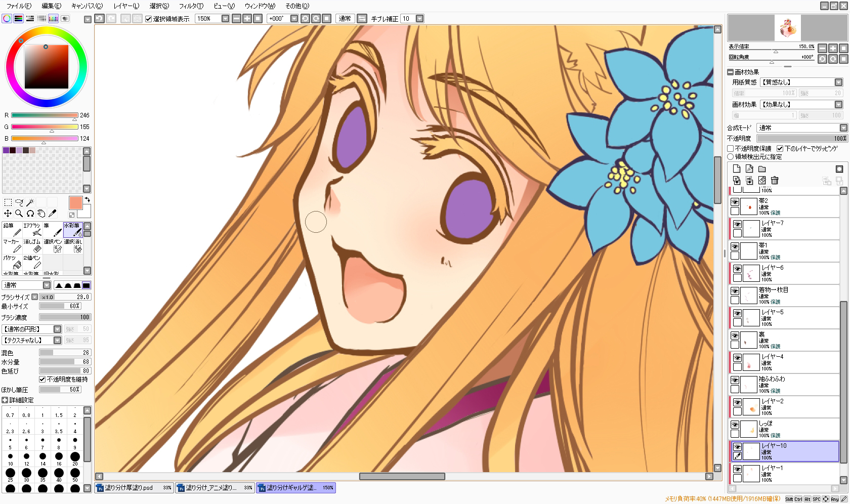The image size is (850, 504).
Task: Toggle 不透明度保護 checkbox
Action: click(x=731, y=149)
